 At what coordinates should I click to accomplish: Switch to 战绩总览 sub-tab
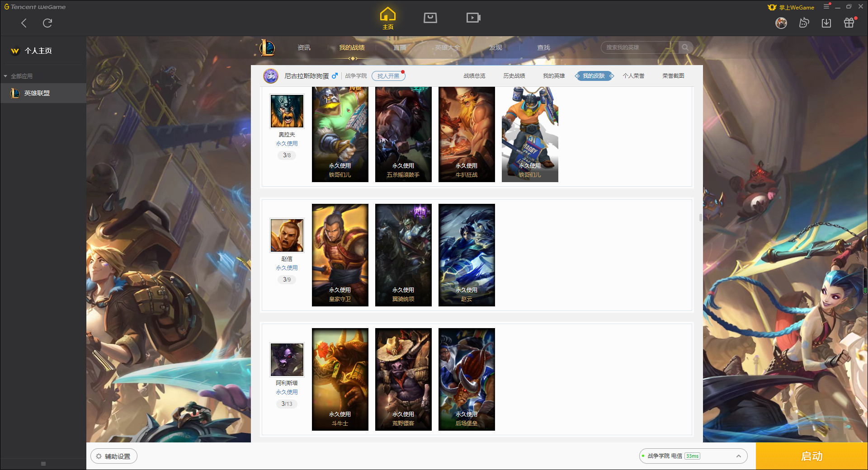(474, 76)
